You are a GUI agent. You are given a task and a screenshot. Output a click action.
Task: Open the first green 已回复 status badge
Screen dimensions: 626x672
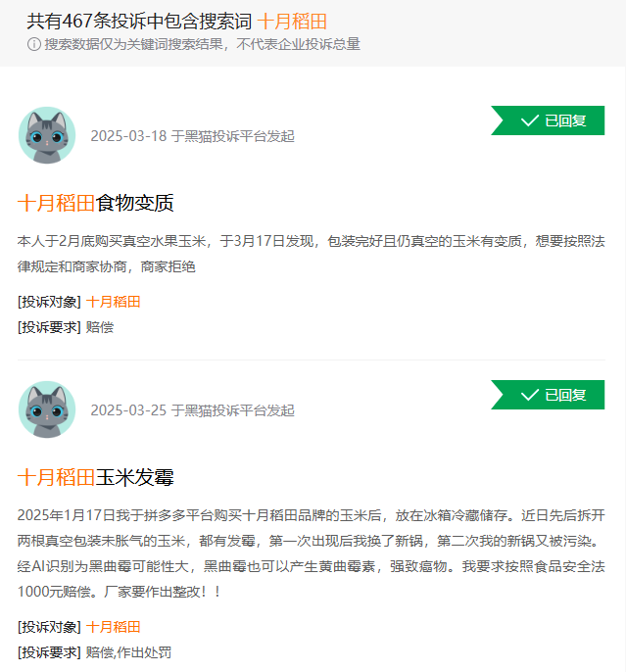pos(548,120)
